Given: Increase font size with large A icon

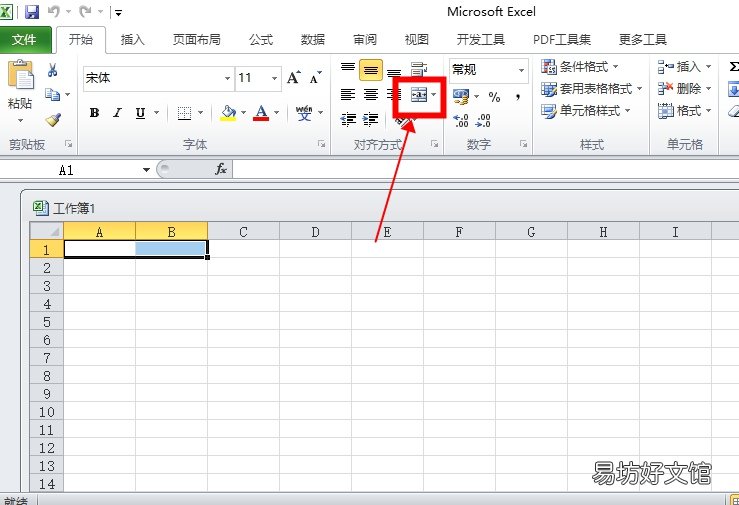Looking at the screenshot, I should 294,77.
